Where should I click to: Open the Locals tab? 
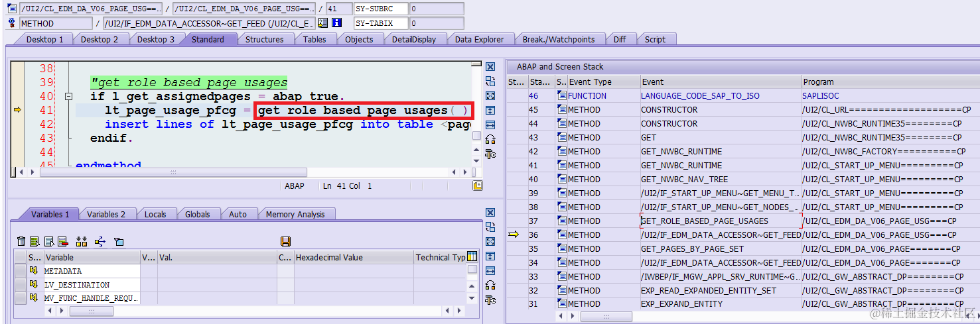pyautogui.click(x=155, y=215)
